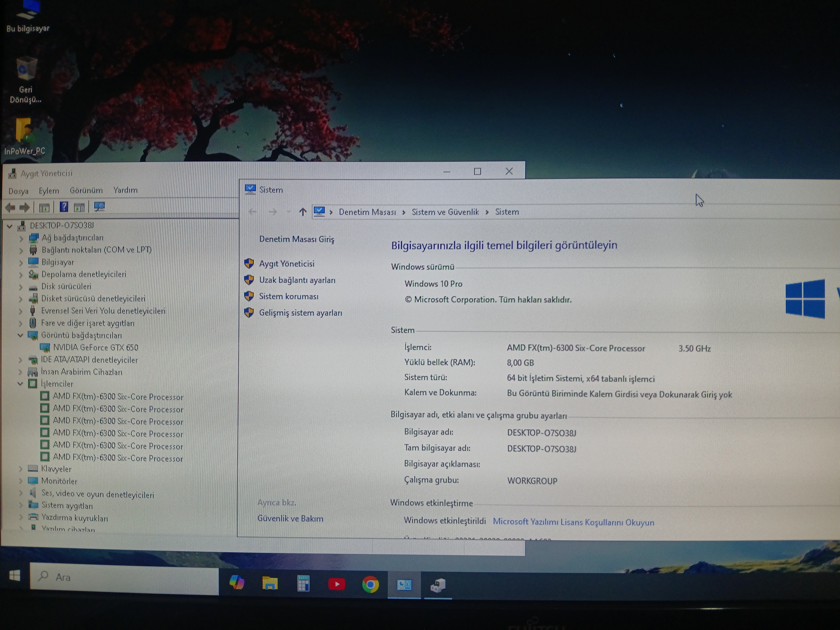Viewport: 840px width, 630px height.
Task: Collapse the İşlemciler tree node
Action: coord(20,384)
